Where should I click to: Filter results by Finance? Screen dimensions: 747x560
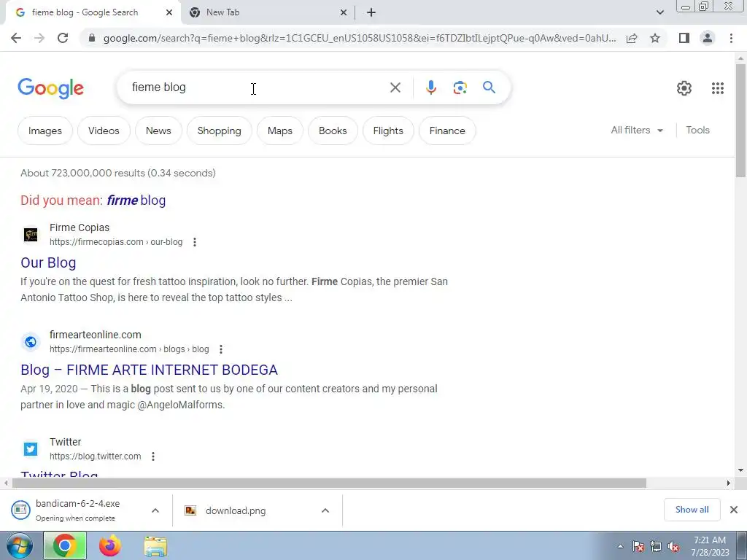[447, 131]
